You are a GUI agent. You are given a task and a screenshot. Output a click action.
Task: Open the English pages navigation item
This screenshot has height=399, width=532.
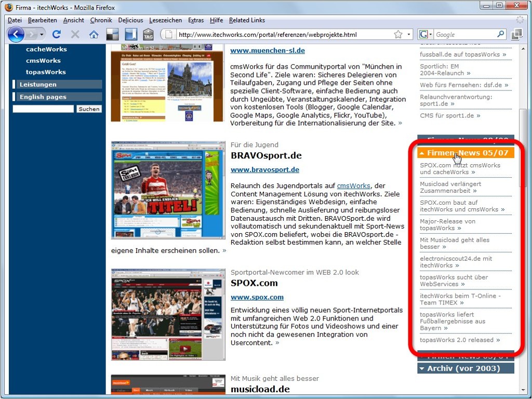tap(57, 97)
